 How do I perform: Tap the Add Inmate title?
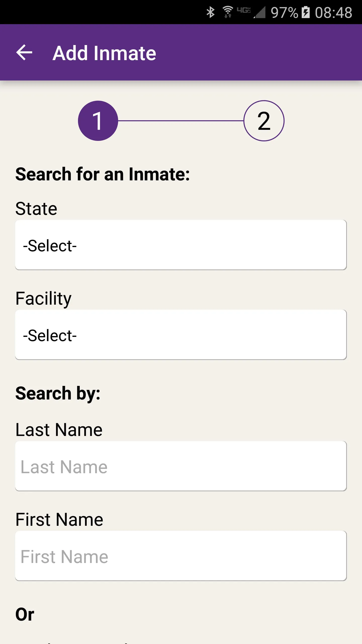pos(104,53)
